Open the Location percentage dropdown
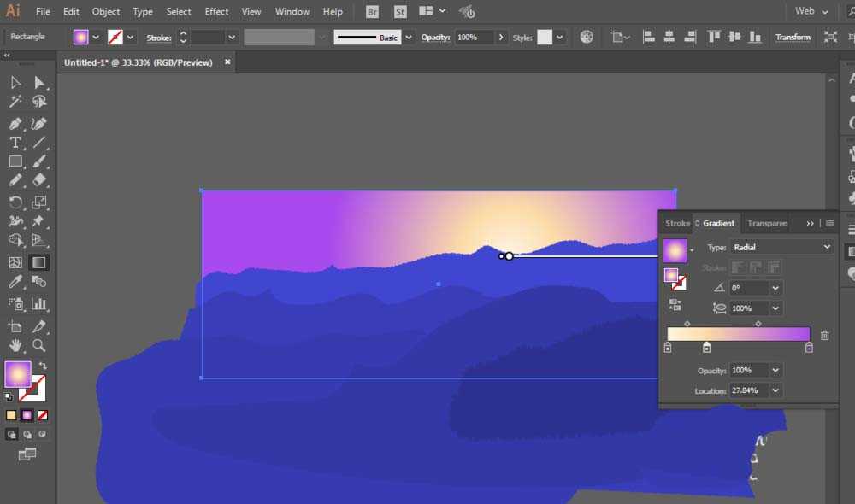 pyautogui.click(x=775, y=390)
